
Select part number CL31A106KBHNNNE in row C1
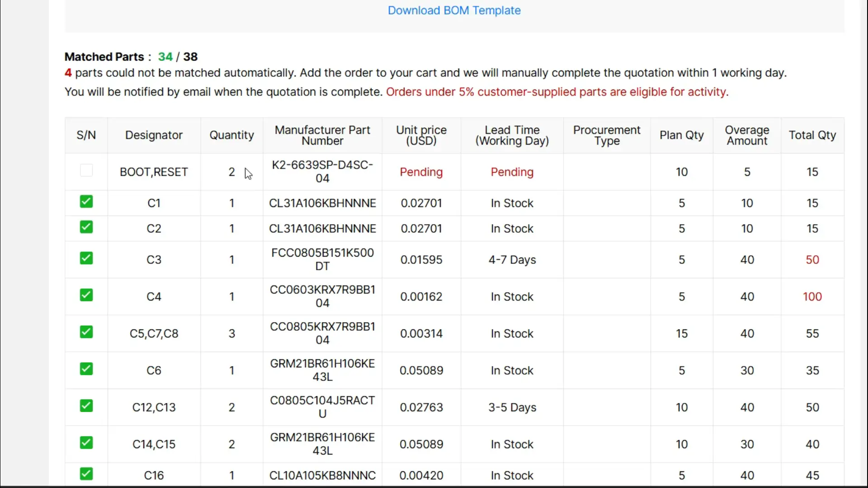pos(322,203)
